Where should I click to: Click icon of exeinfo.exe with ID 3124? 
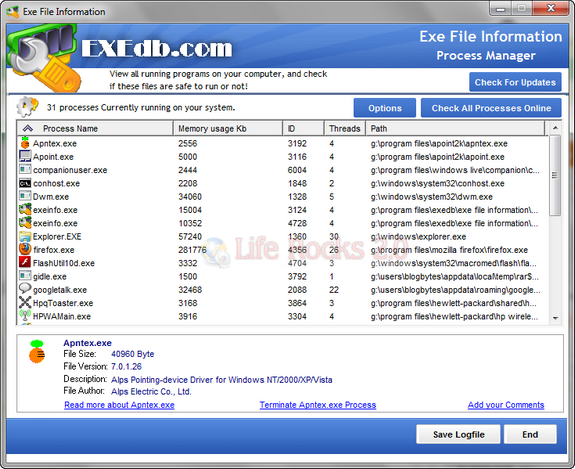[25, 209]
